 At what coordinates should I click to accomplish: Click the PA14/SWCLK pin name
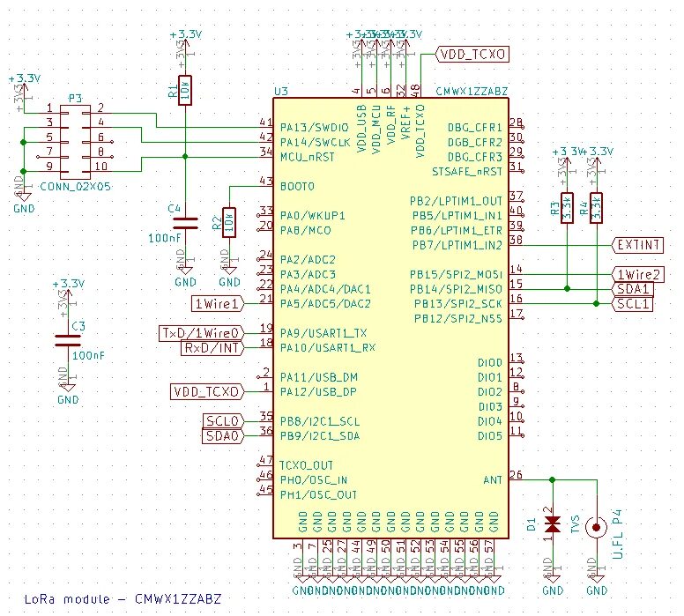pos(315,142)
